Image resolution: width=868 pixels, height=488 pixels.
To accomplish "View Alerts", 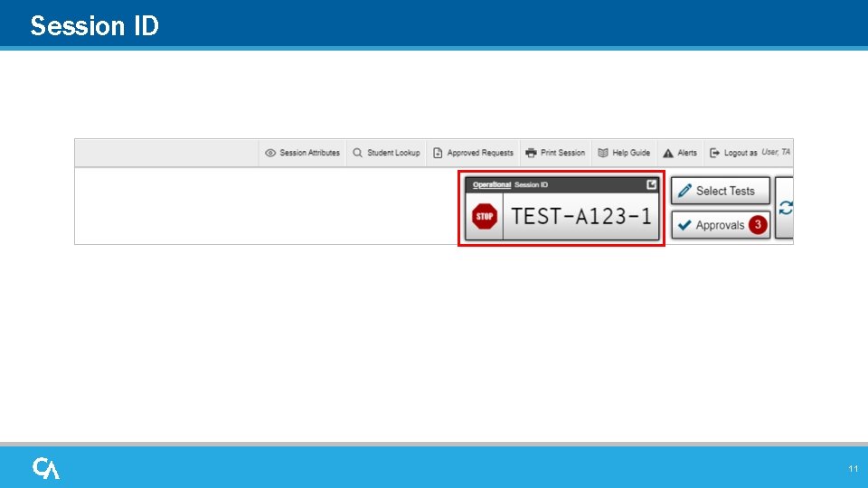I will coord(680,153).
